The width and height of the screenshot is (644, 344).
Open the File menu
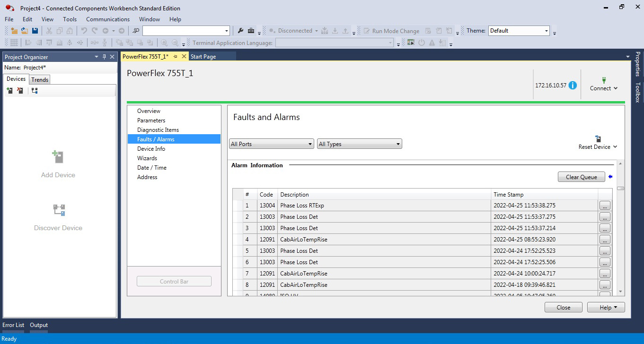point(9,19)
